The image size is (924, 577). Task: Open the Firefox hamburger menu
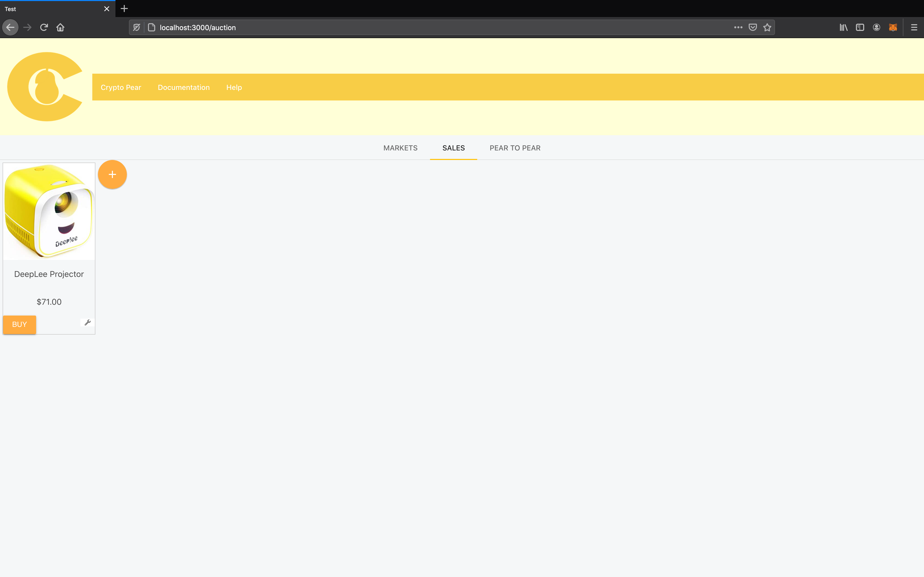click(x=914, y=28)
